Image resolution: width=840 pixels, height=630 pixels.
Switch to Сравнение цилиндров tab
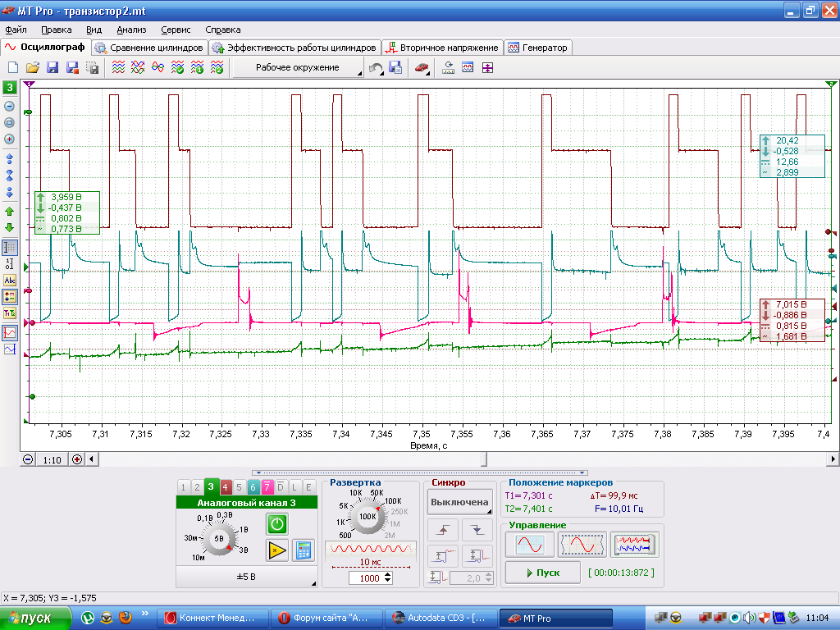pyautogui.click(x=149, y=48)
